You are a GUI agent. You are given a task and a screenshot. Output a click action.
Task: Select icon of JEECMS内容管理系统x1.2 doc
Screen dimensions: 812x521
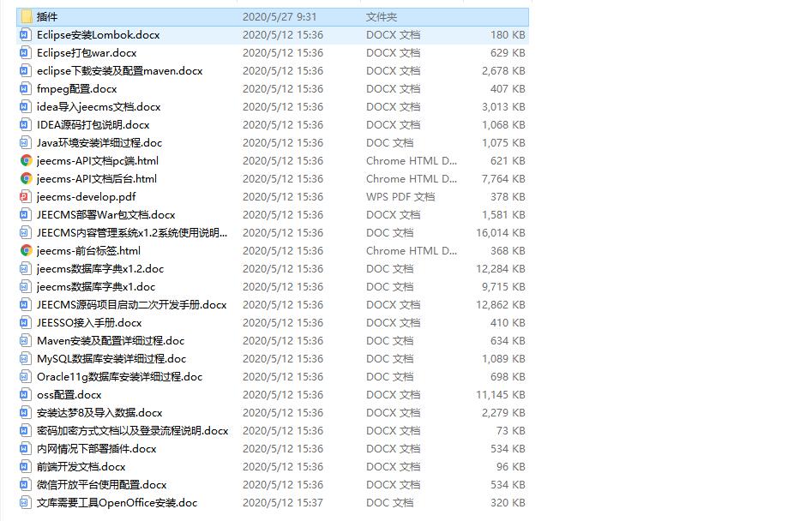coord(25,233)
